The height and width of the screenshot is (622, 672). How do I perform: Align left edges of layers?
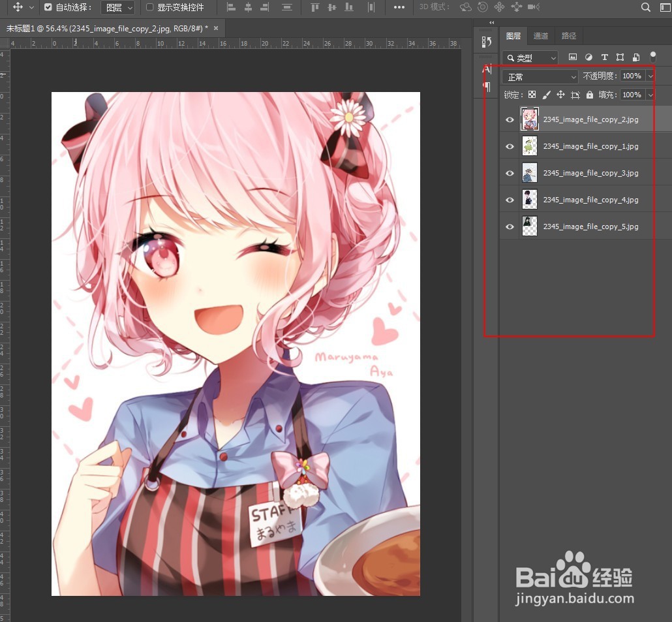[x=231, y=7]
